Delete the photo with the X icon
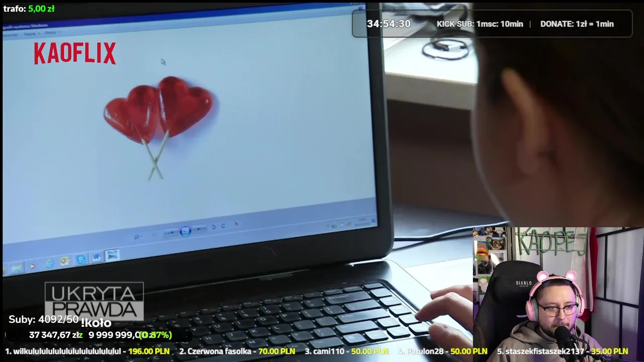 point(236,224)
